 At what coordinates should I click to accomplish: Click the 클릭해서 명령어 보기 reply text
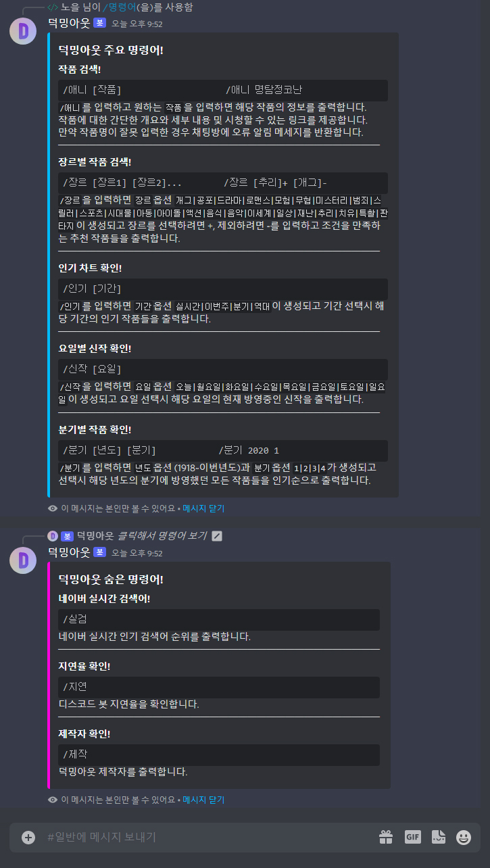tap(162, 536)
